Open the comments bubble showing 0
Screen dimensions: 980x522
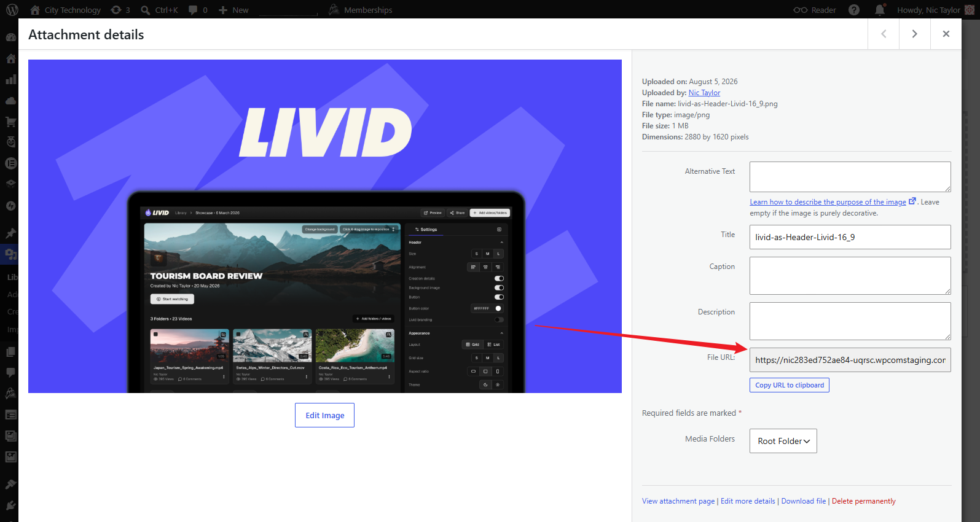pyautogui.click(x=198, y=10)
